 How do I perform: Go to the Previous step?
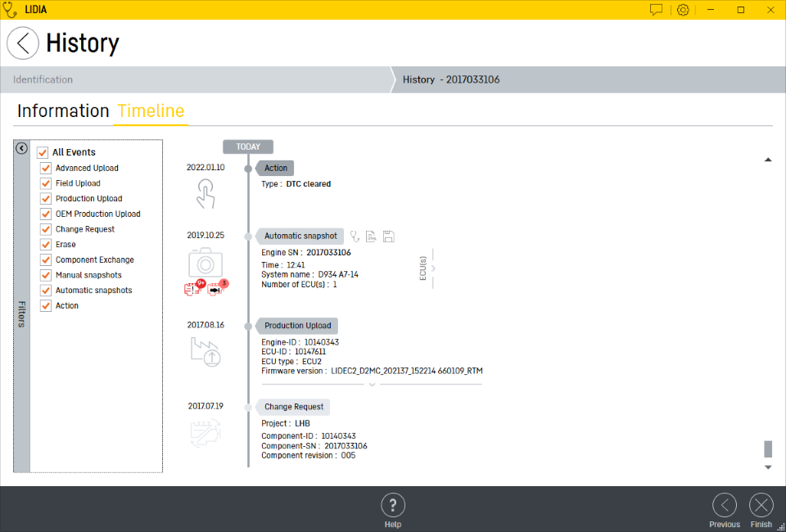pos(724,506)
